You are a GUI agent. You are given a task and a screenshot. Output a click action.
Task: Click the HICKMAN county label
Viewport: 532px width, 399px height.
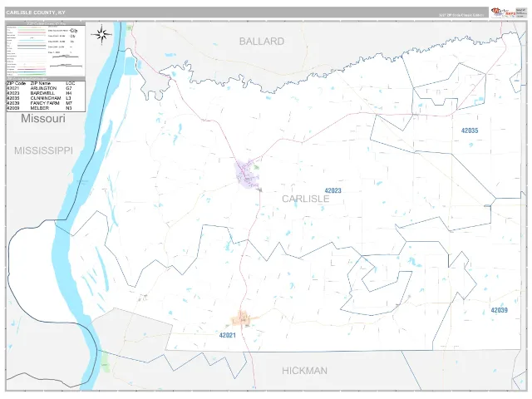pos(304,371)
